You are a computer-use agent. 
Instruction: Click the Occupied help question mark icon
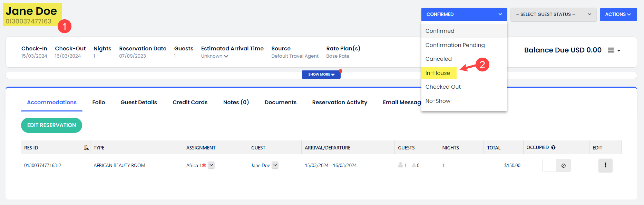click(x=553, y=147)
